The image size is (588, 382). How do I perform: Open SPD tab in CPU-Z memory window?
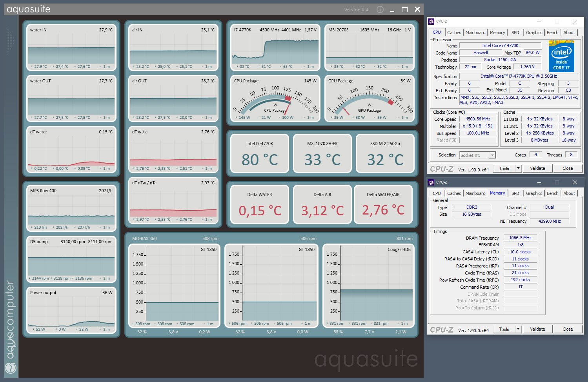pyautogui.click(x=515, y=193)
